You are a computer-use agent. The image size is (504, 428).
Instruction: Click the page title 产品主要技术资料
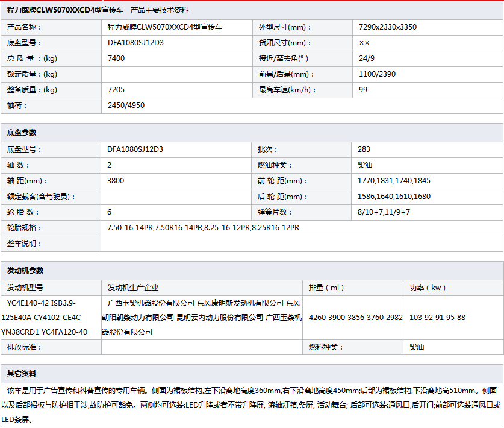pos(159,10)
